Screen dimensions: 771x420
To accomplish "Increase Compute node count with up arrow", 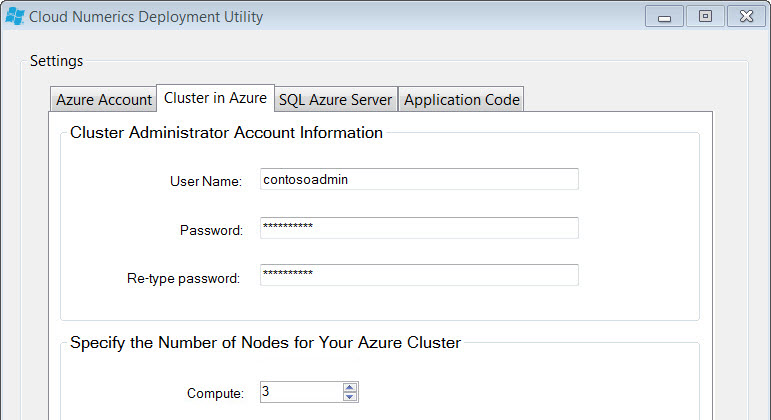I will coord(350,388).
